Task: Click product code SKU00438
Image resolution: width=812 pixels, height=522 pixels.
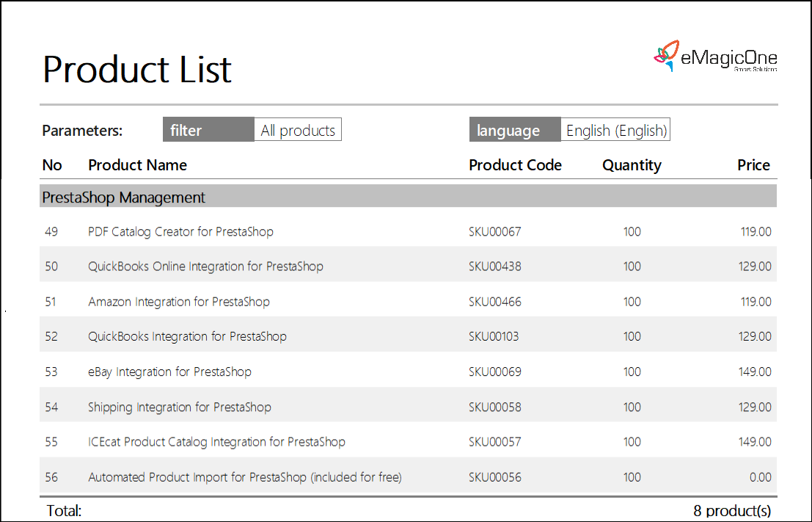Action: [495, 267]
